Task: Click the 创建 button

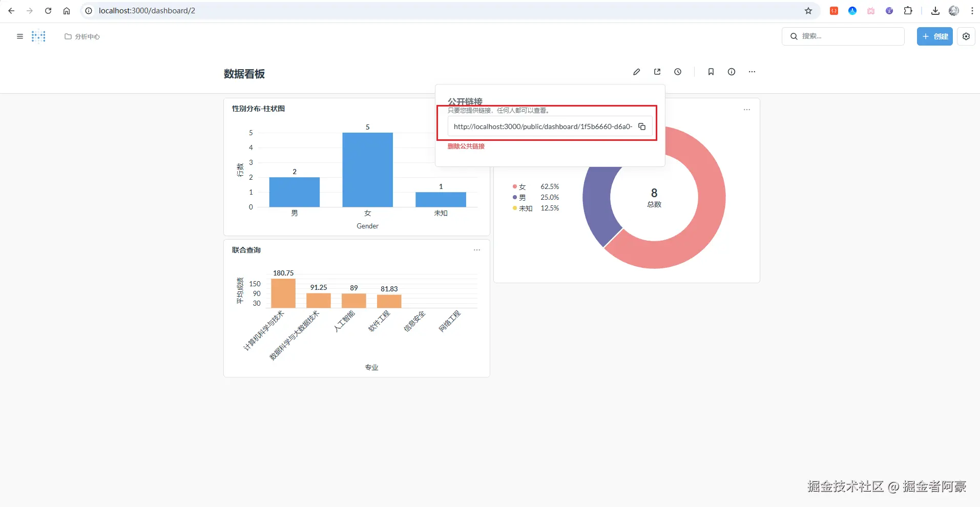Action: (x=934, y=36)
